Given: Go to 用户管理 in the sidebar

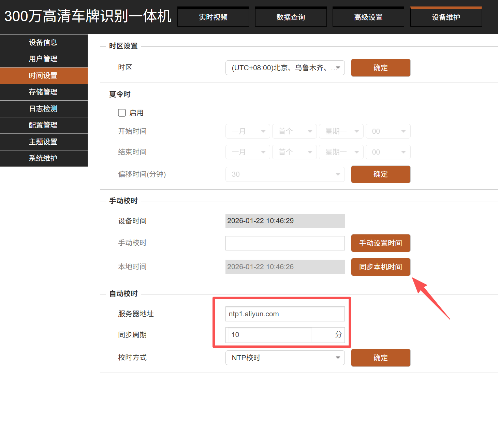Looking at the screenshot, I should tap(43, 59).
